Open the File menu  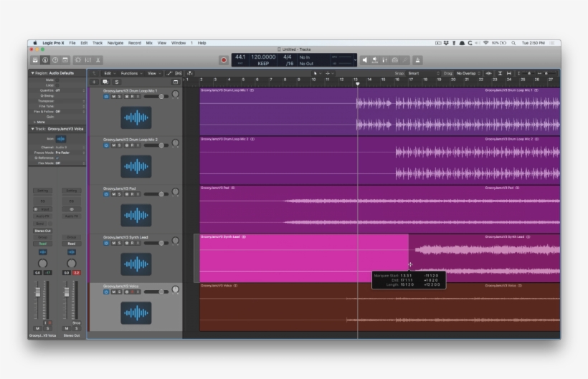click(72, 43)
